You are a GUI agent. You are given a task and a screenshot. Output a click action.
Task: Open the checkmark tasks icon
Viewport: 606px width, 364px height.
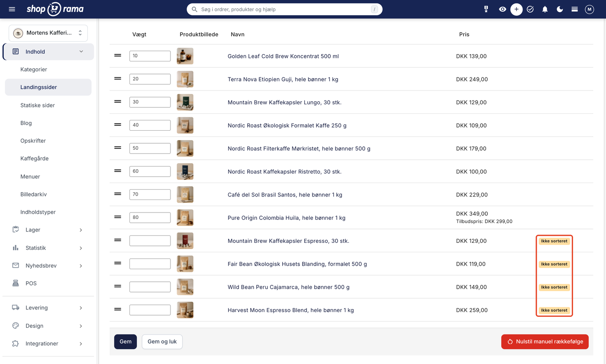[530, 9]
